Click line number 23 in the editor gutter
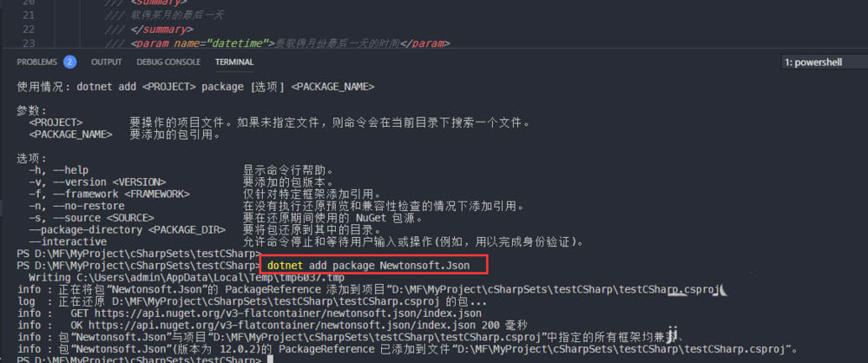The height and width of the screenshot is (363, 868). [x=29, y=43]
